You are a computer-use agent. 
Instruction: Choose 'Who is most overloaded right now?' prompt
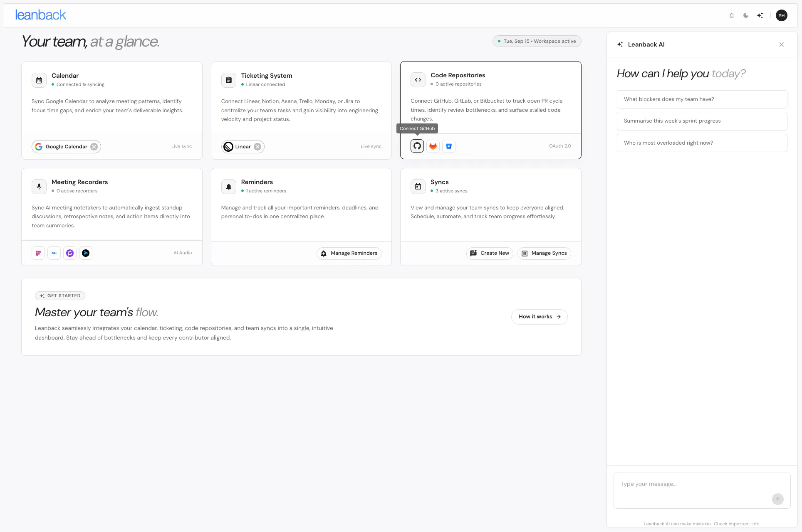coord(702,143)
